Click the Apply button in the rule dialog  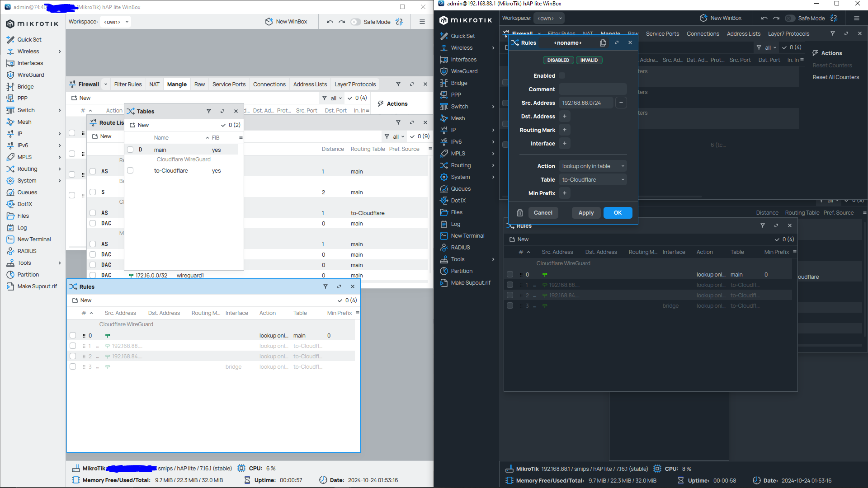point(586,212)
